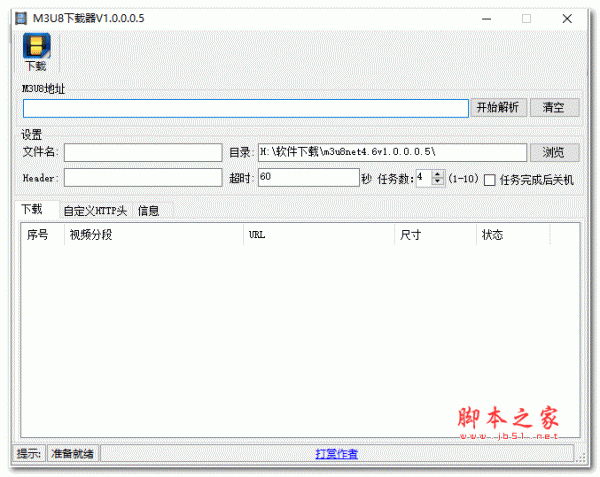Click the Header text field

[143, 177]
